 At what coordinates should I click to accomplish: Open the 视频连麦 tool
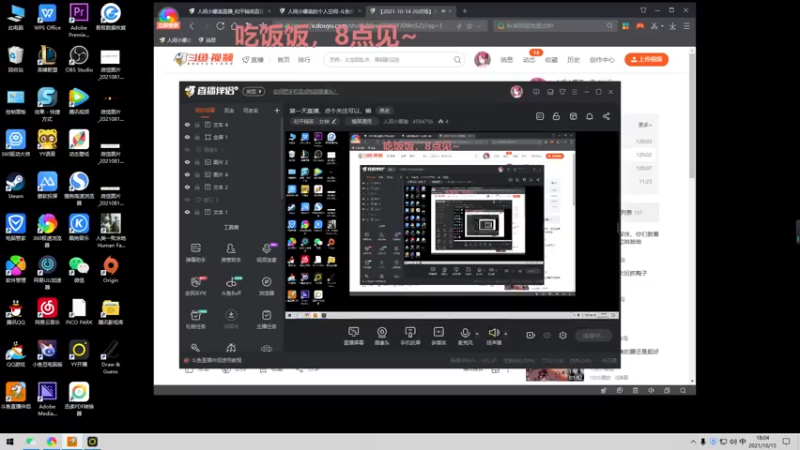[x=266, y=253]
